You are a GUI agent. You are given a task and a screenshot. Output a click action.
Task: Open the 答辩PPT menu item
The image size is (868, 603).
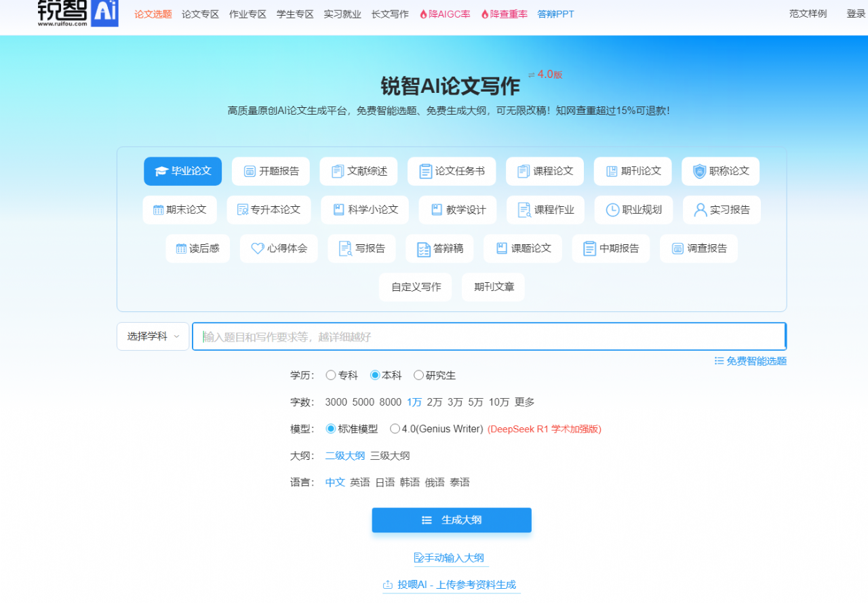pyautogui.click(x=555, y=13)
